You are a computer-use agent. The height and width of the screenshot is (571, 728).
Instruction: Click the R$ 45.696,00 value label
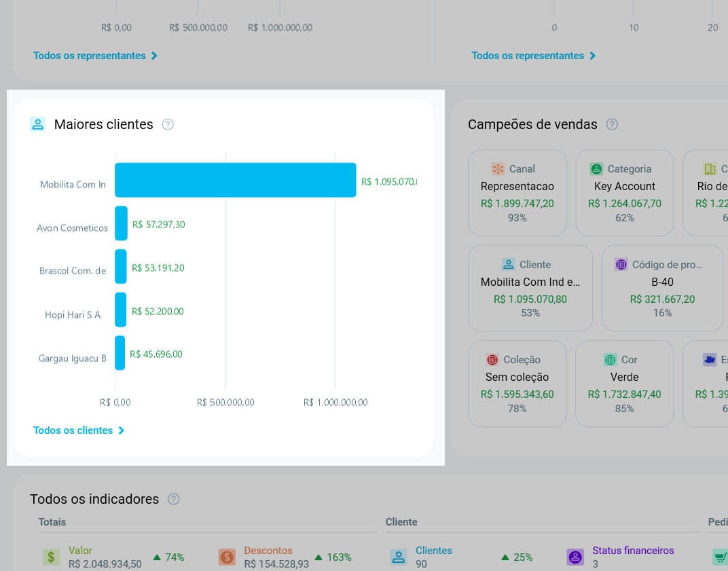point(156,354)
